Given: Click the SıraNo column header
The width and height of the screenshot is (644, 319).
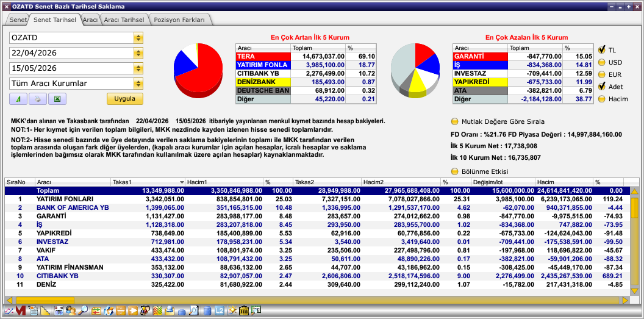Looking at the screenshot, I should (x=20, y=182).
